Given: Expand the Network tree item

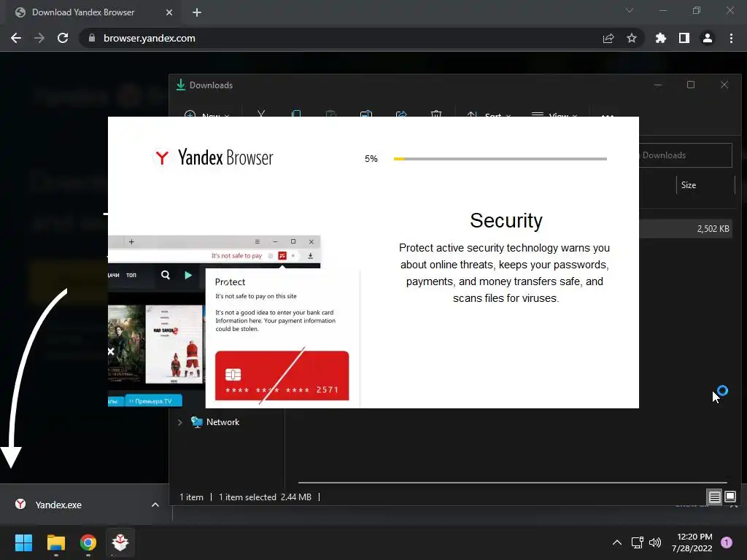Looking at the screenshot, I should click(x=179, y=422).
